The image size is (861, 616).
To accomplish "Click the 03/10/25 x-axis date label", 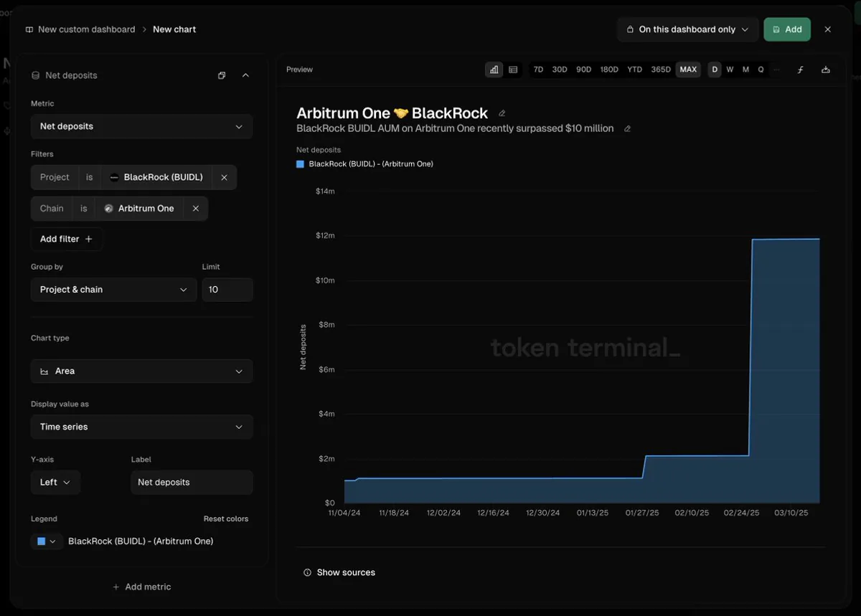I will 791,513.
